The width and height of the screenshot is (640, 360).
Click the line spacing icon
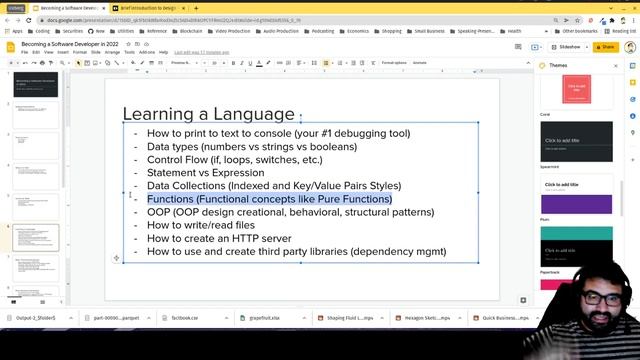pos(314,63)
